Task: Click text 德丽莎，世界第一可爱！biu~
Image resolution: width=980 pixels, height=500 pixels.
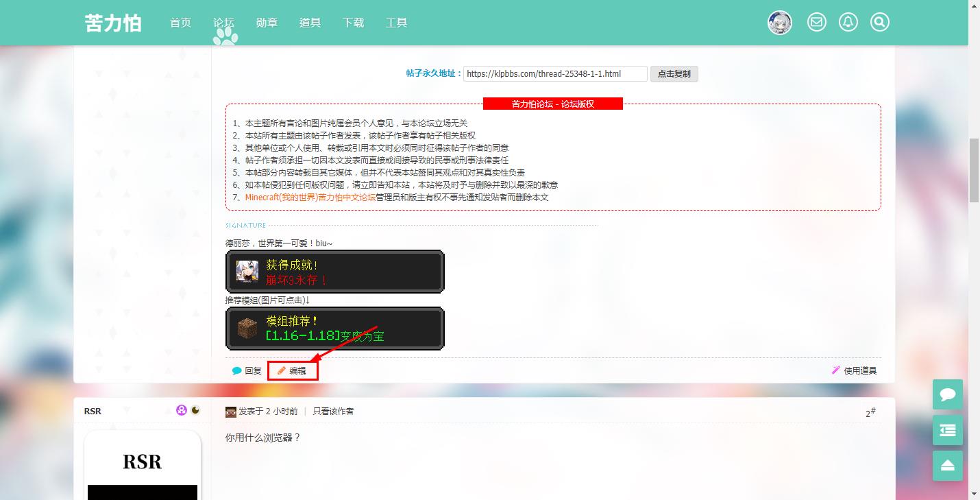Action: coord(279,243)
